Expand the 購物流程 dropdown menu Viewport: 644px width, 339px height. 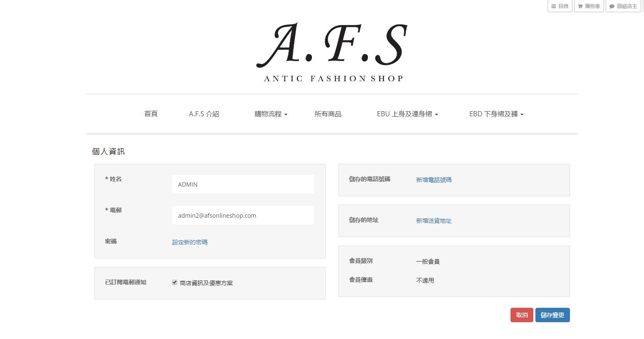(x=271, y=114)
